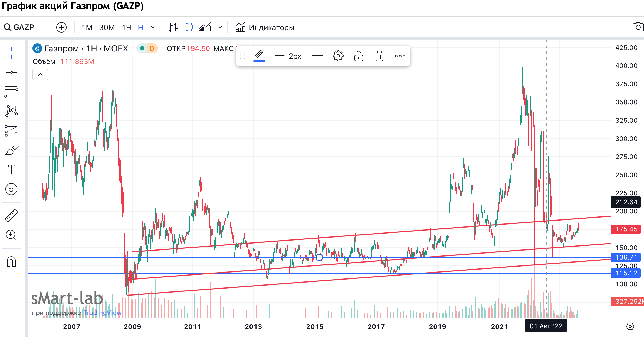Toggle the green market status indicator

(x=142, y=48)
